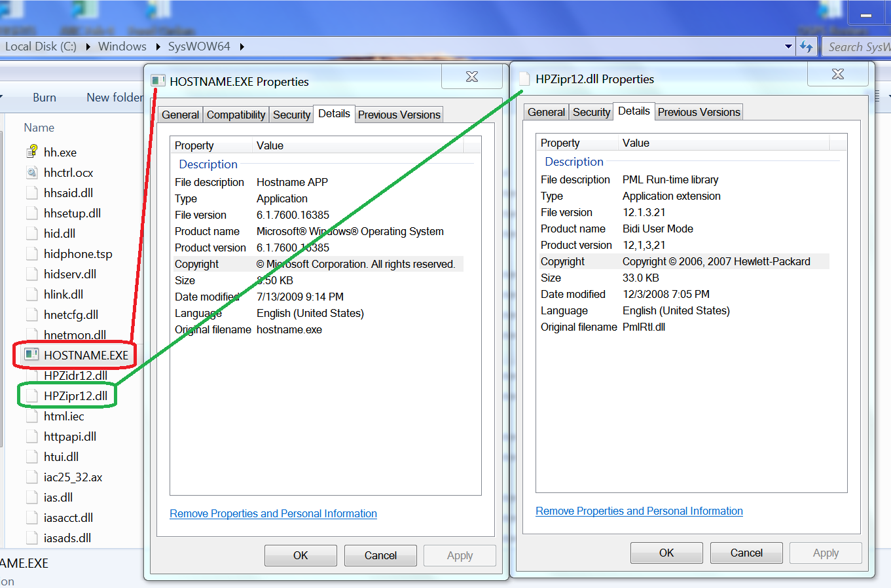Click Remove Properties link in HOSTNAME.EXE Properties

click(x=273, y=513)
